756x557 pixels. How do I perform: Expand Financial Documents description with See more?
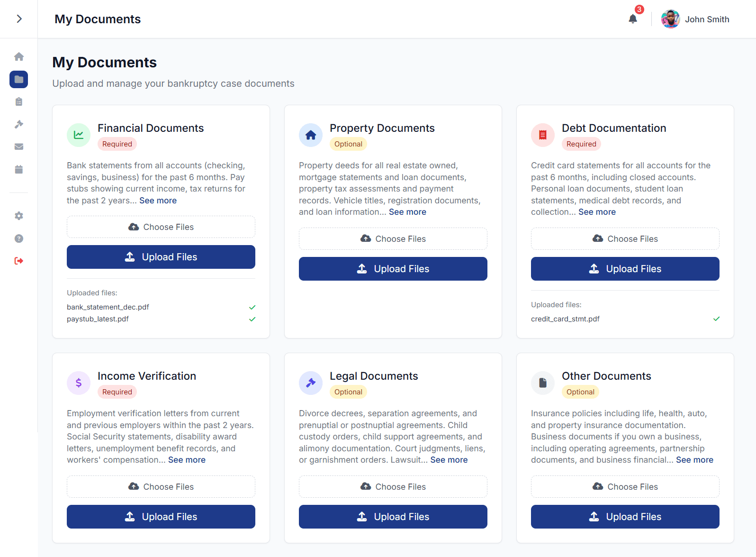click(x=158, y=201)
